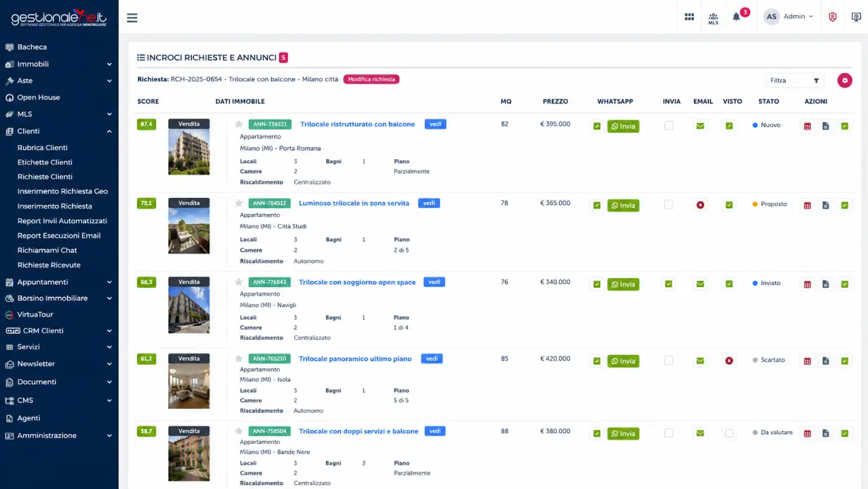Toggle Azioni checkbox in Proposto row
Viewport: 868px width, 489px height.
pyautogui.click(x=844, y=205)
